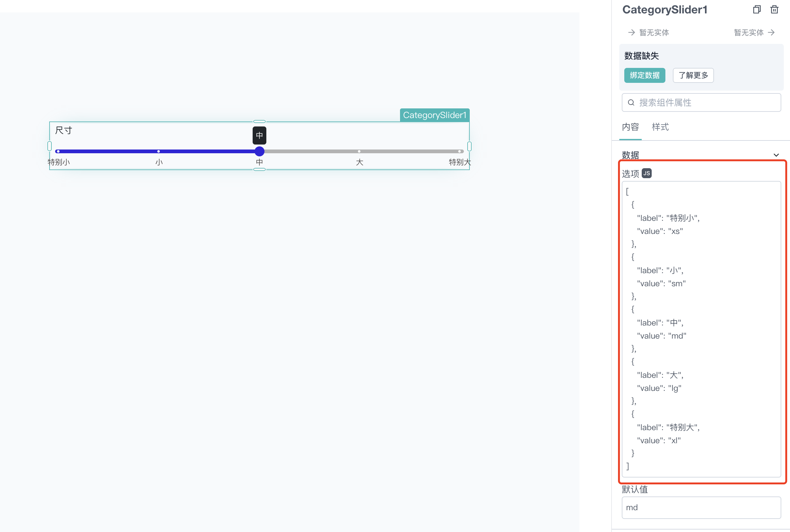
Task: Click the 绑定数据 button
Action: tap(645, 75)
